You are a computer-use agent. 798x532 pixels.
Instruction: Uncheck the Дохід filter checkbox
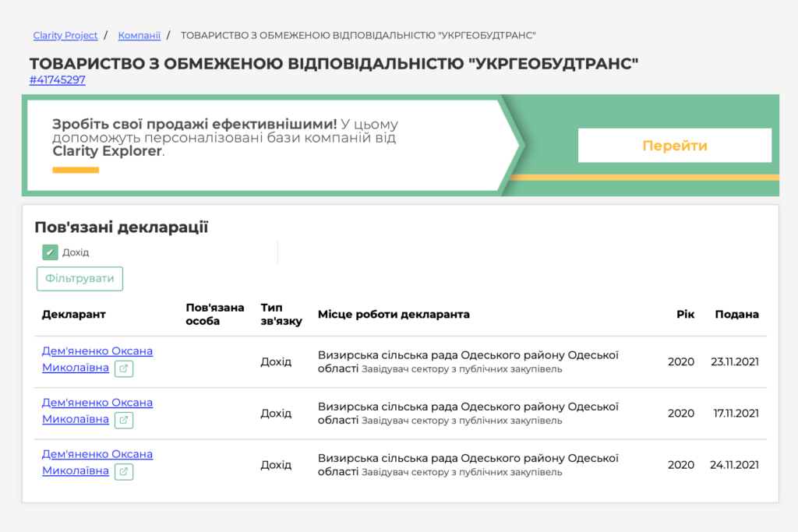(x=50, y=252)
